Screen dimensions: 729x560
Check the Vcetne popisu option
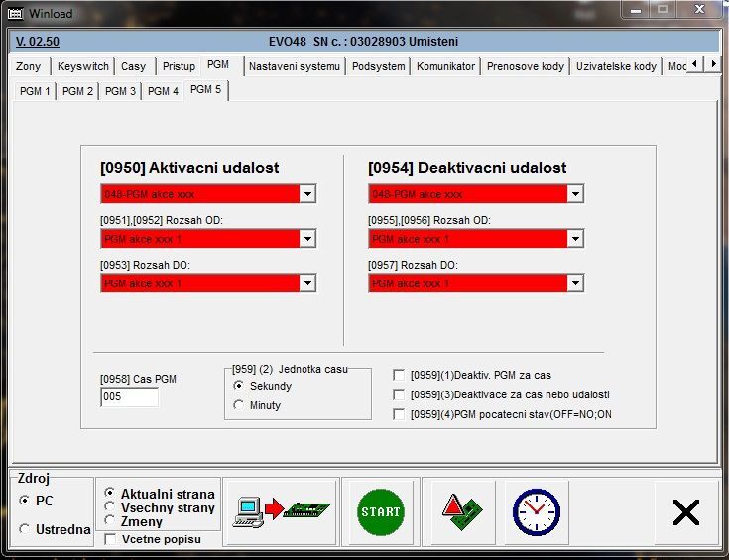tap(110, 539)
